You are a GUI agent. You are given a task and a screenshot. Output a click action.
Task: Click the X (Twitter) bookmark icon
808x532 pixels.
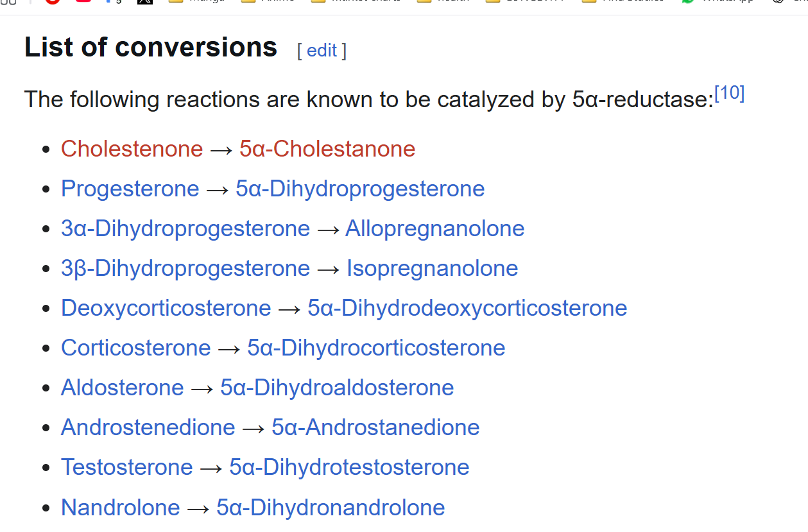(x=145, y=2)
